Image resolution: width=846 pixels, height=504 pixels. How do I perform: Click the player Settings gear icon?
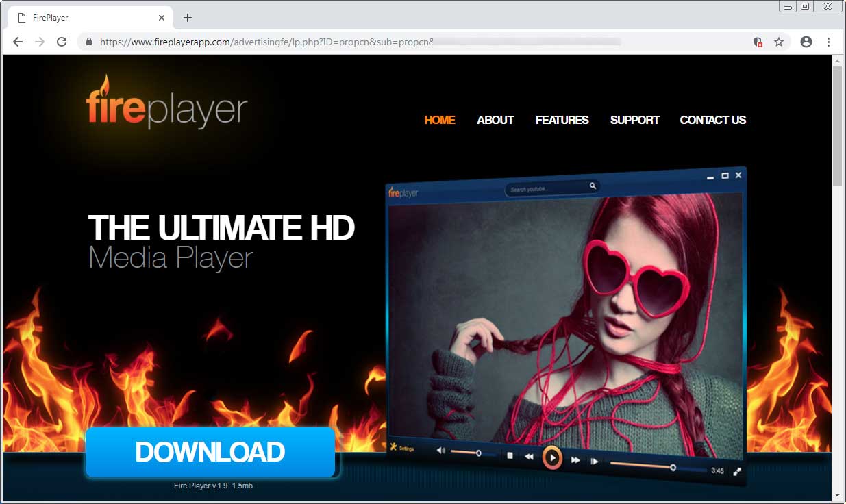tap(394, 447)
